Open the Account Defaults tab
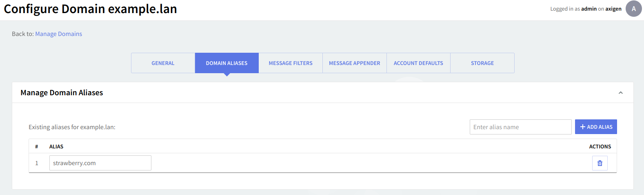The image size is (644, 195). (418, 63)
